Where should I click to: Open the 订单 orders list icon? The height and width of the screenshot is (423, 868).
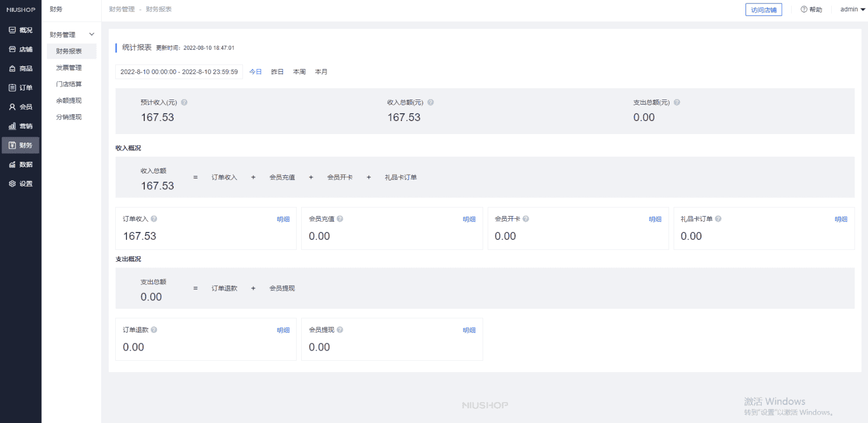pos(12,88)
